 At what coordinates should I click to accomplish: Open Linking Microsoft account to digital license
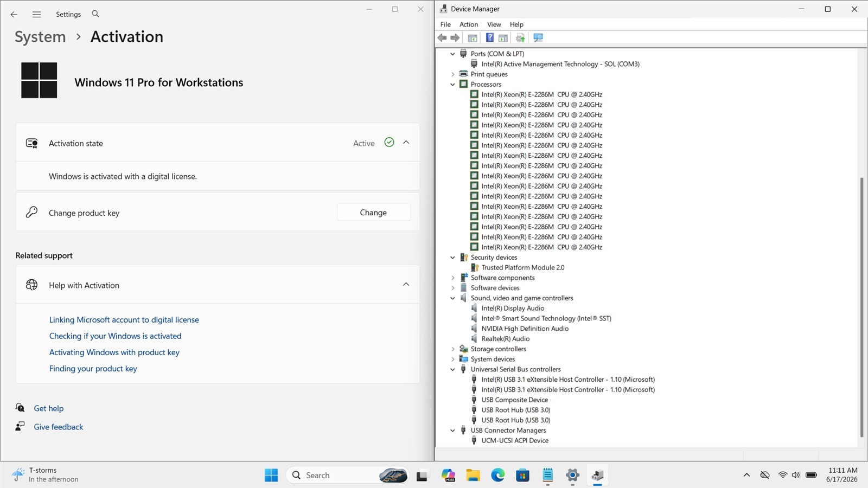tap(124, 320)
